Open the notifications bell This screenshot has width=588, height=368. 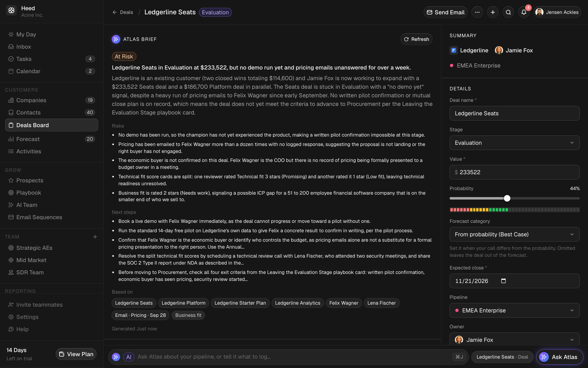[x=524, y=12]
